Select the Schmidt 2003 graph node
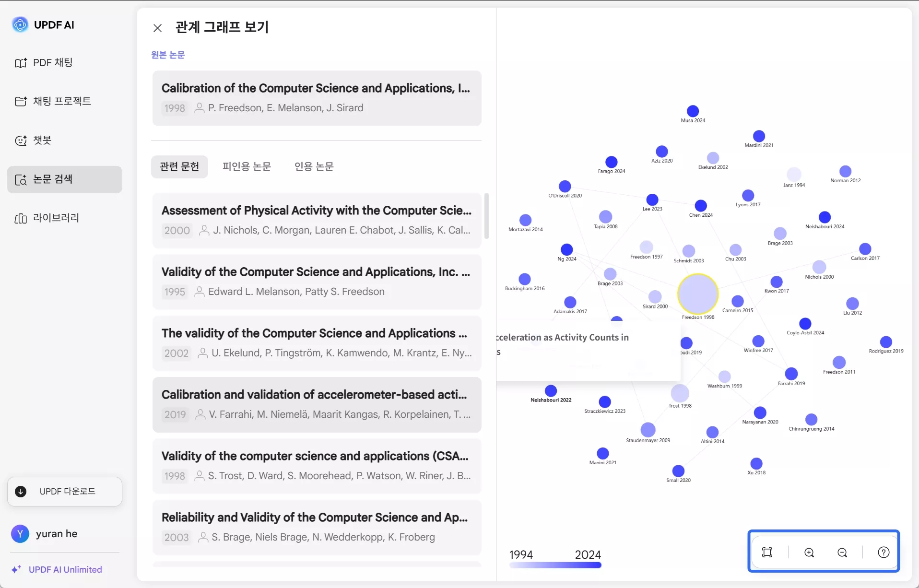The image size is (919, 588). [688, 251]
